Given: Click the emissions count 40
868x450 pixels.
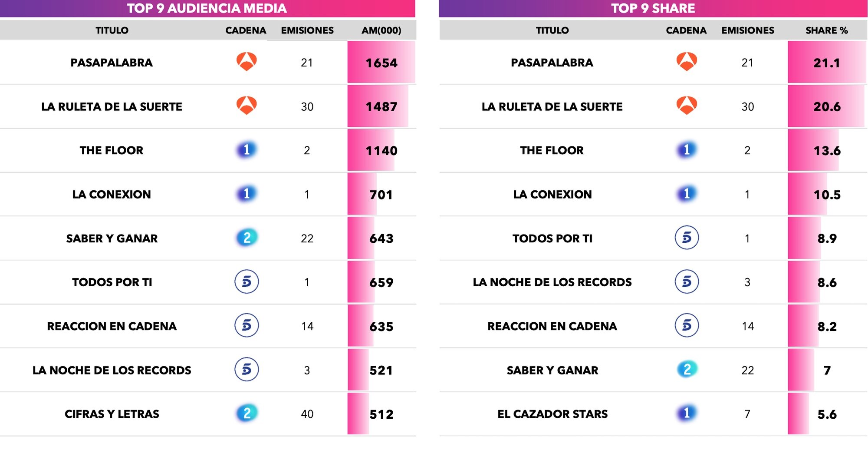Looking at the screenshot, I should pyautogui.click(x=307, y=414).
